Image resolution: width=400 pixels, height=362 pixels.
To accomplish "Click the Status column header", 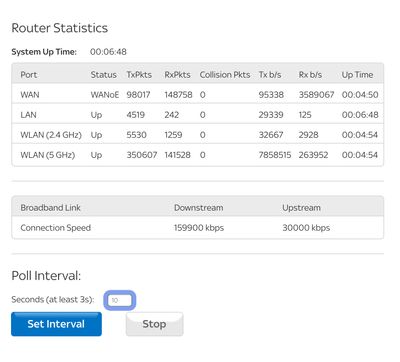I will [x=104, y=75].
